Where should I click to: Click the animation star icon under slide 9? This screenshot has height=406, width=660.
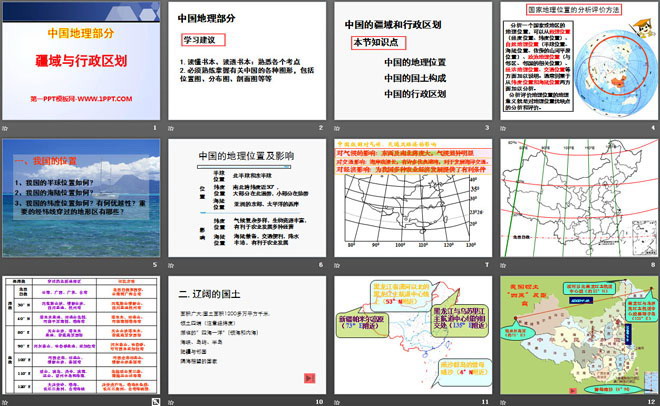click(5, 402)
